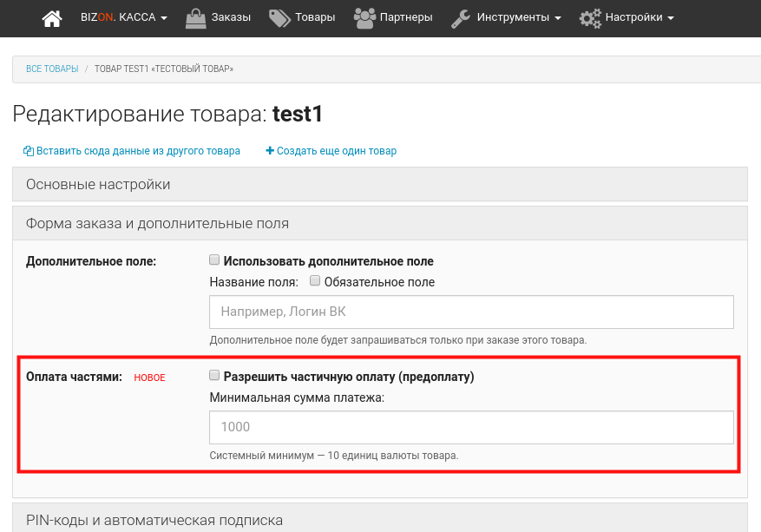Click the tags icon next to Товары
This screenshot has height=532, width=761.
coord(279,17)
